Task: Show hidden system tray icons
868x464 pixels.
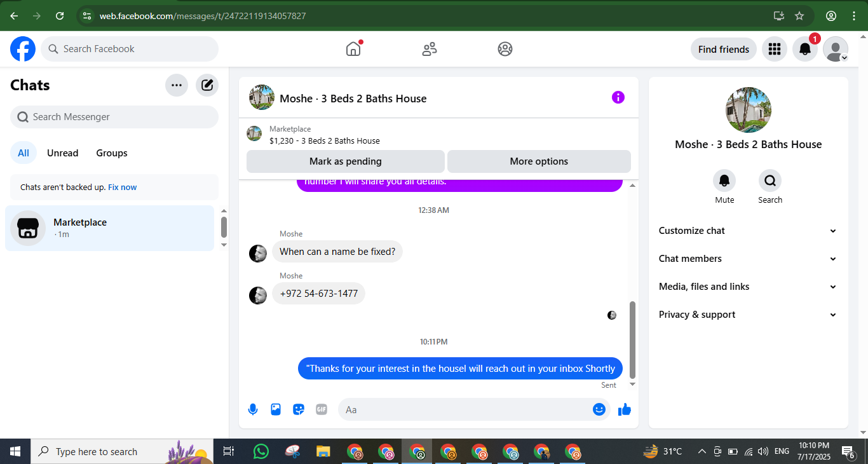Action: pos(702,451)
